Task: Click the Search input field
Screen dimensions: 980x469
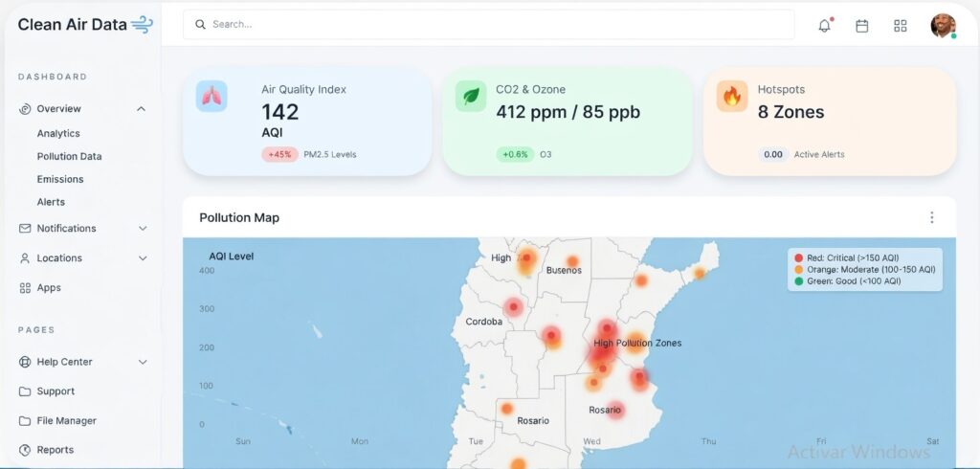Action: tap(488, 24)
